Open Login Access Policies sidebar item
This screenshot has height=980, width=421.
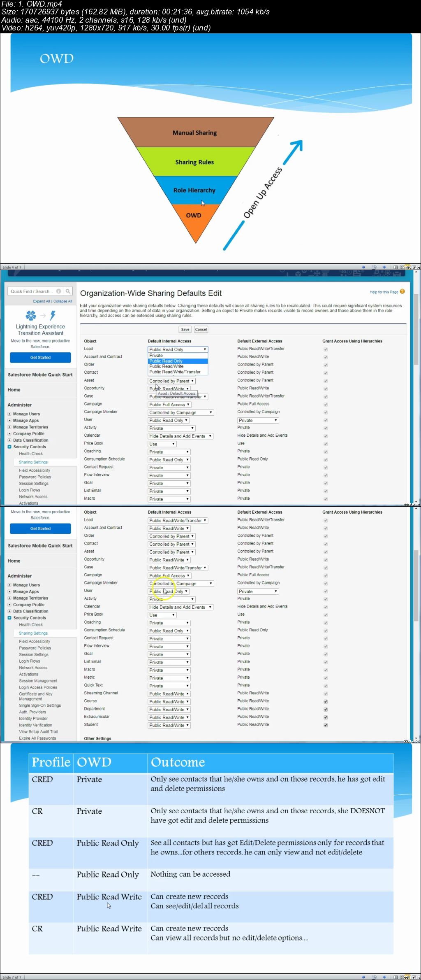pos(38,687)
